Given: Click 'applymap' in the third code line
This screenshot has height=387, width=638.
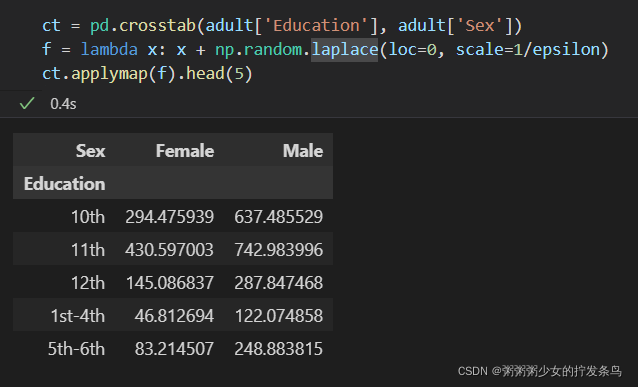Looking at the screenshot, I should 109,74.
